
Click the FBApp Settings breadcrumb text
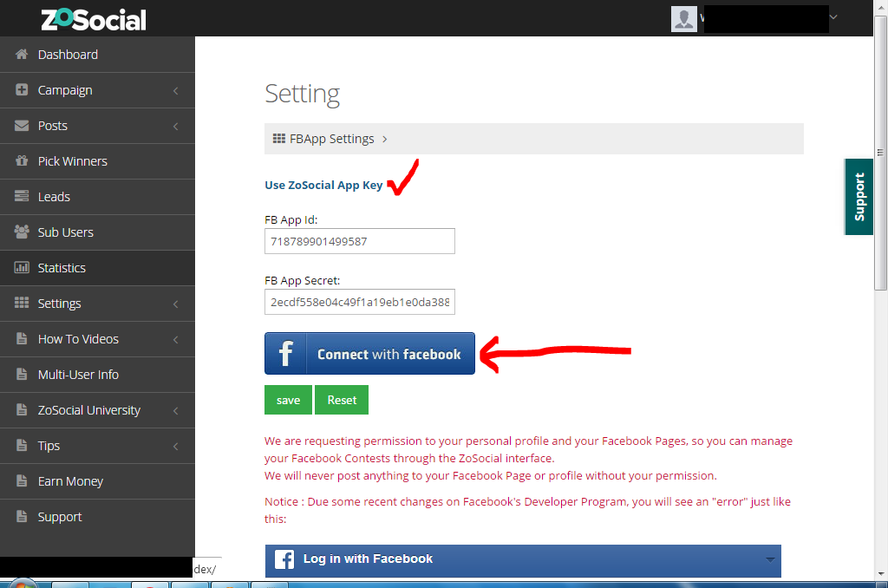coord(332,139)
